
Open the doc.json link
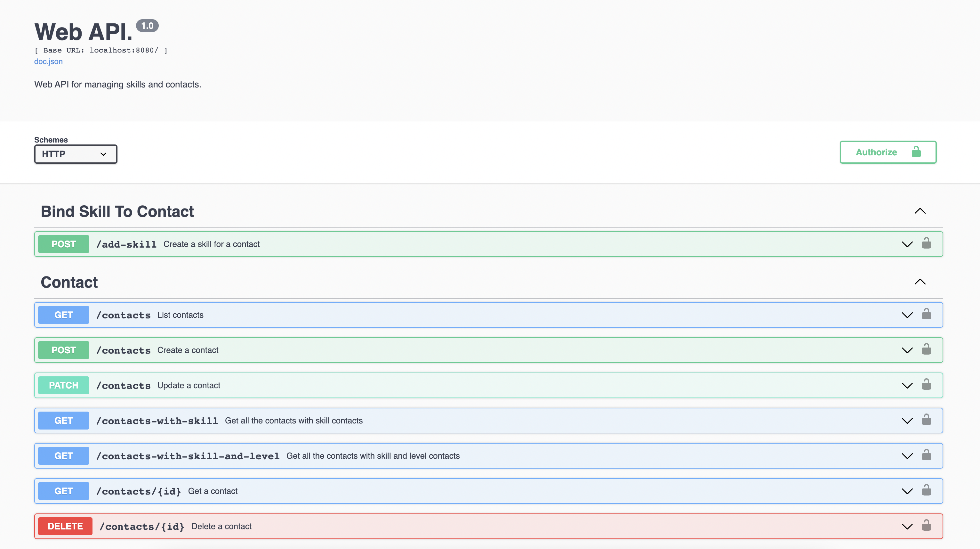(x=48, y=62)
